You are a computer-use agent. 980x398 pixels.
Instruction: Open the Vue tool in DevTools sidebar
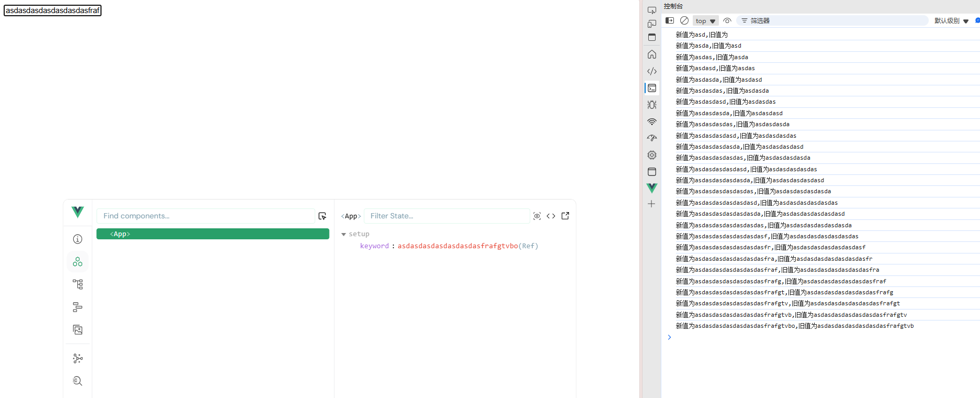pos(652,188)
